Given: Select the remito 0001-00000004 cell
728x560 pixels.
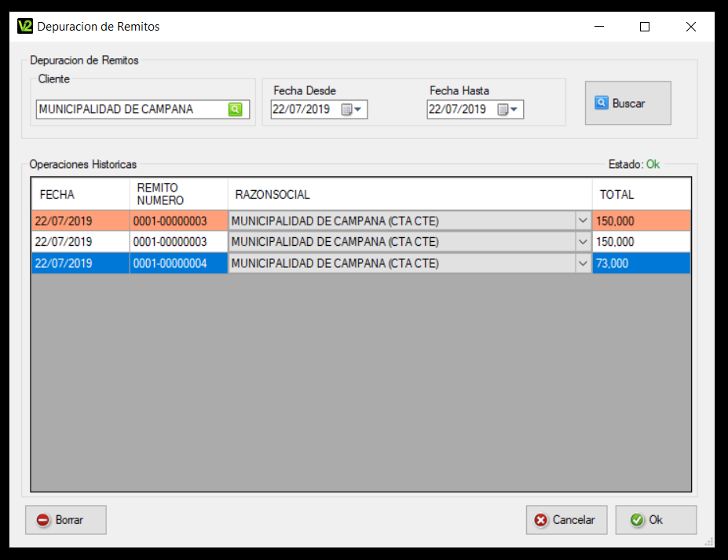Looking at the screenshot, I should click(x=179, y=263).
